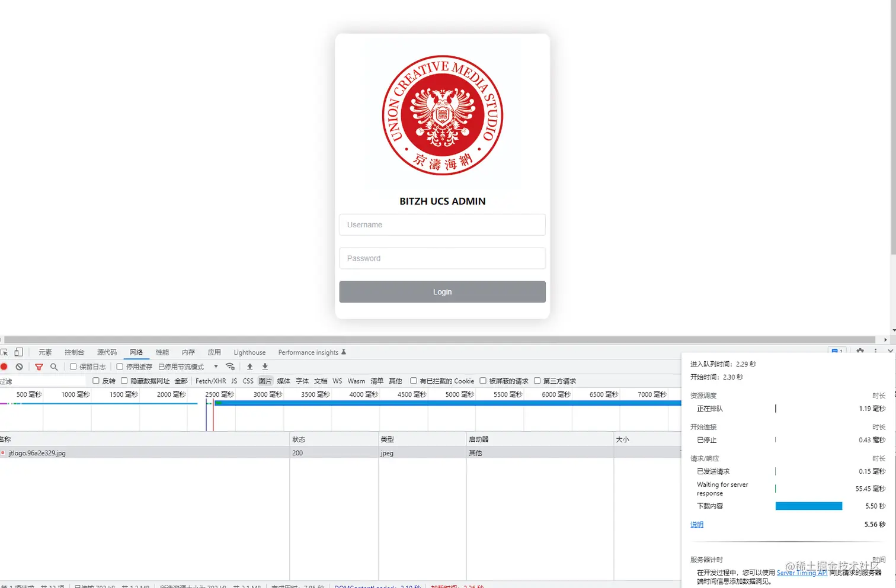
Task: Switch to the 内存 tab
Action: click(x=188, y=352)
